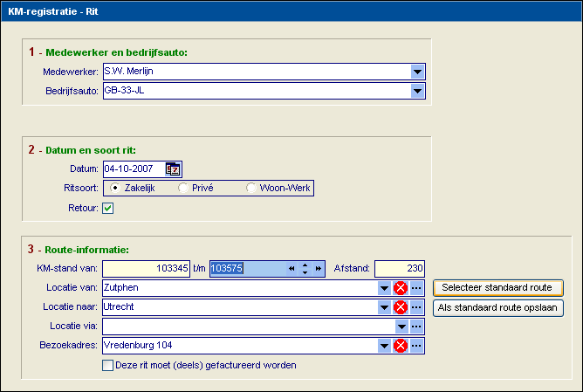The image size is (583, 392).
Task: Enable 'Deze rit moet gefactureerd worden' checkbox
Action: 108,365
